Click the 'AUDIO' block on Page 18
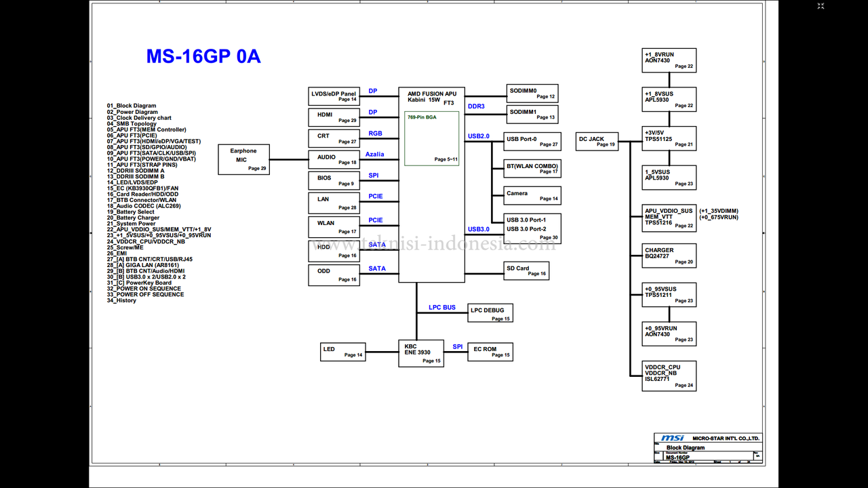Screen dimensions: 868x488 (334, 159)
